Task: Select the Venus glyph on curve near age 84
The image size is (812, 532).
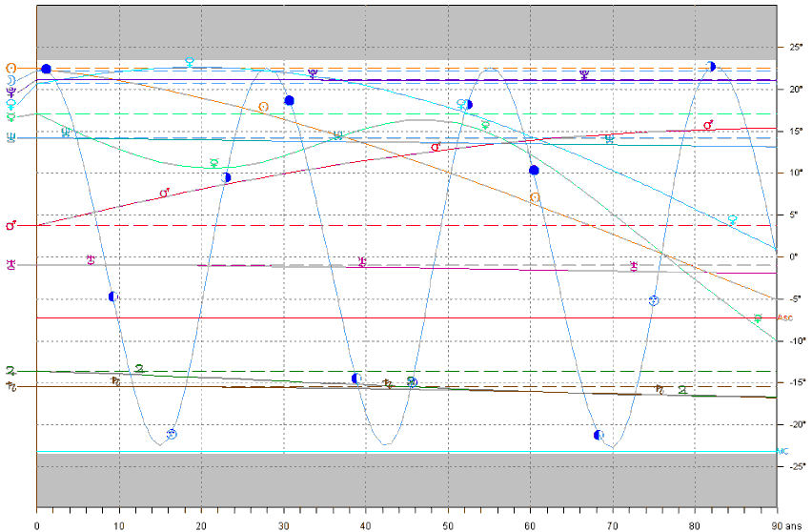Action: click(732, 219)
